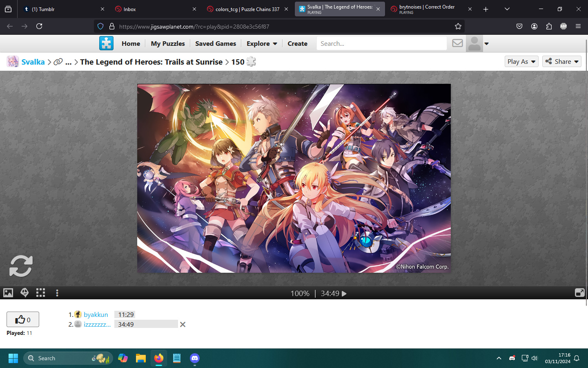Save page to Pocket icon
Viewport: 588px width, 368px height.
(x=519, y=26)
